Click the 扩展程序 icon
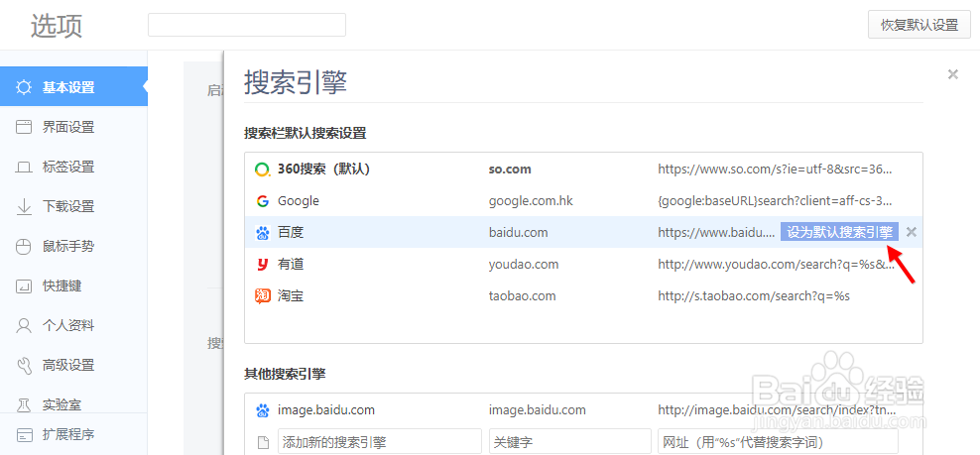The width and height of the screenshot is (980, 455). pyautogui.click(x=24, y=434)
